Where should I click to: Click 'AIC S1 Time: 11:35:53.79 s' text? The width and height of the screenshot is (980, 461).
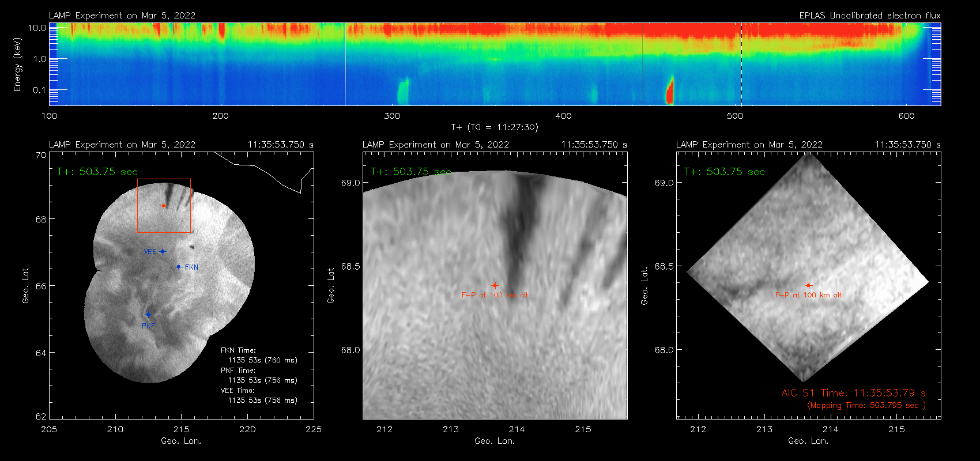coord(854,393)
